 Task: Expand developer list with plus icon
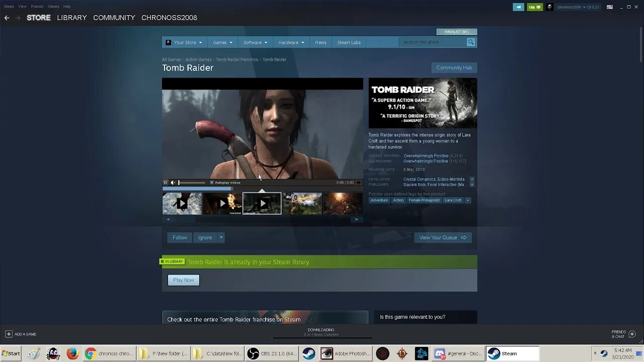[x=472, y=179]
